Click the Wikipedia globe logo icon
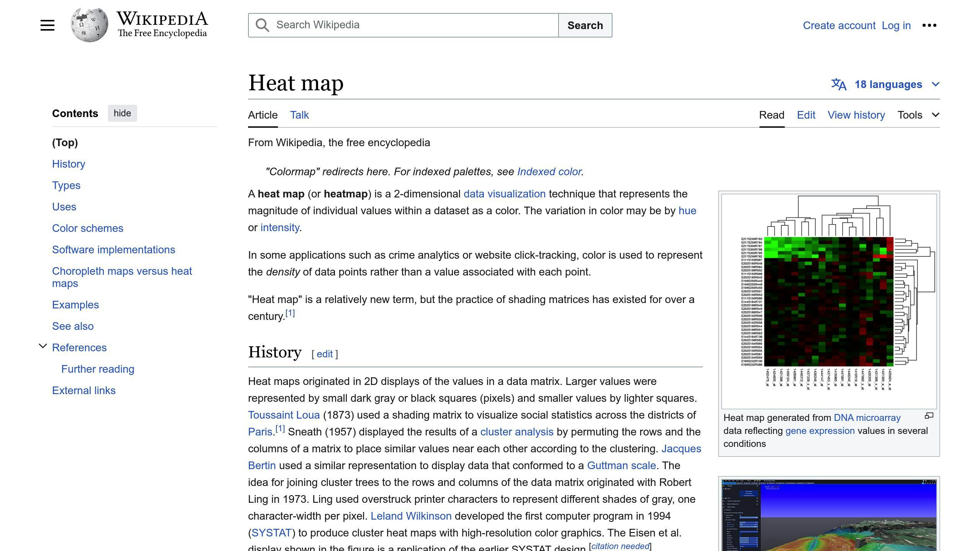980x551 pixels. point(88,25)
